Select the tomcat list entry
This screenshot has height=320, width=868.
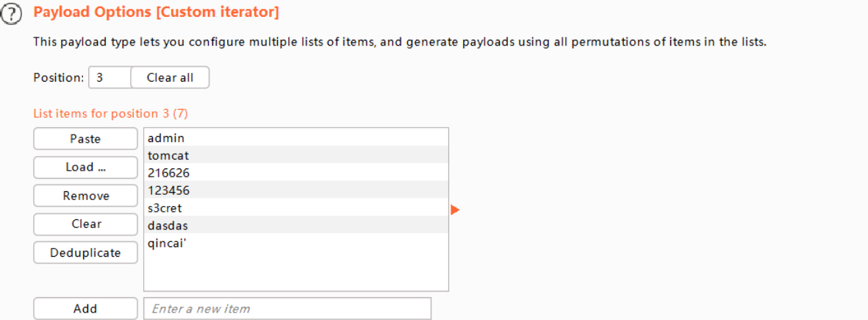(168, 155)
